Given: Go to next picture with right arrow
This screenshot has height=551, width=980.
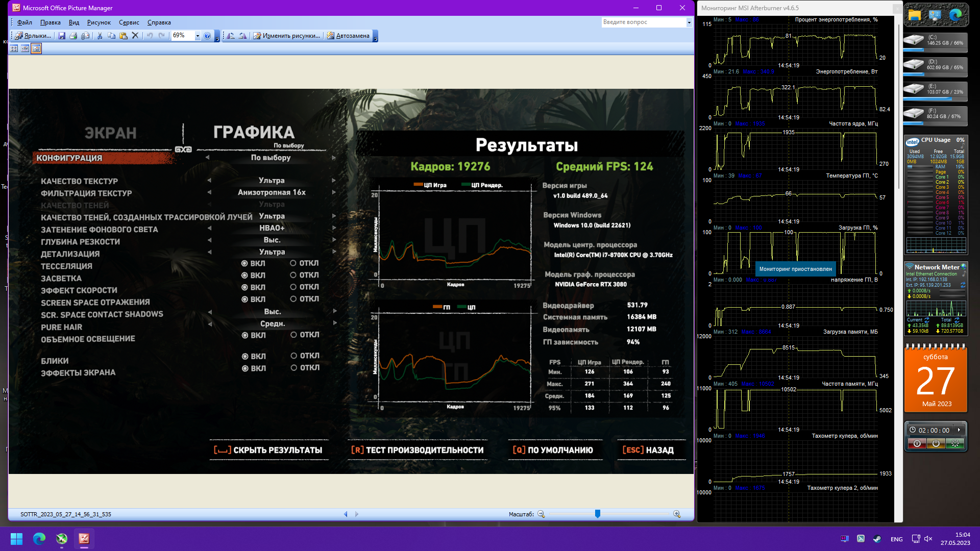Looking at the screenshot, I should pyautogui.click(x=357, y=514).
